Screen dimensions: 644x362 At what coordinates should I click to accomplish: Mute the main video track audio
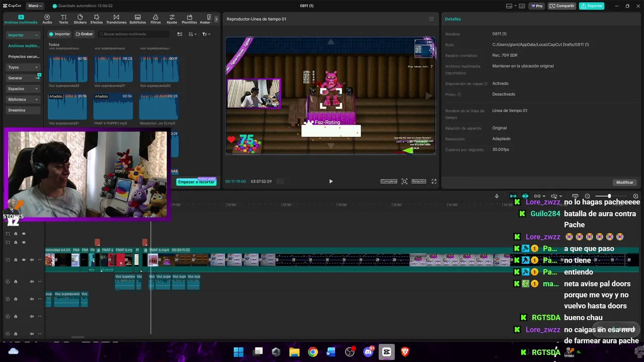(32, 260)
